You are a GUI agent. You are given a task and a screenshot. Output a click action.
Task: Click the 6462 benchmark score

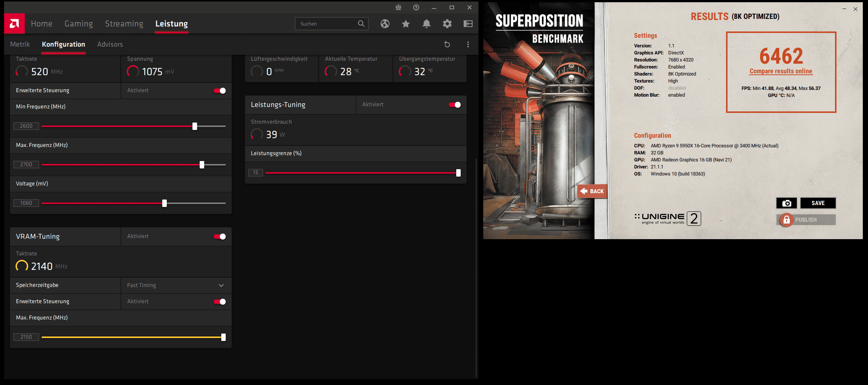(781, 56)
